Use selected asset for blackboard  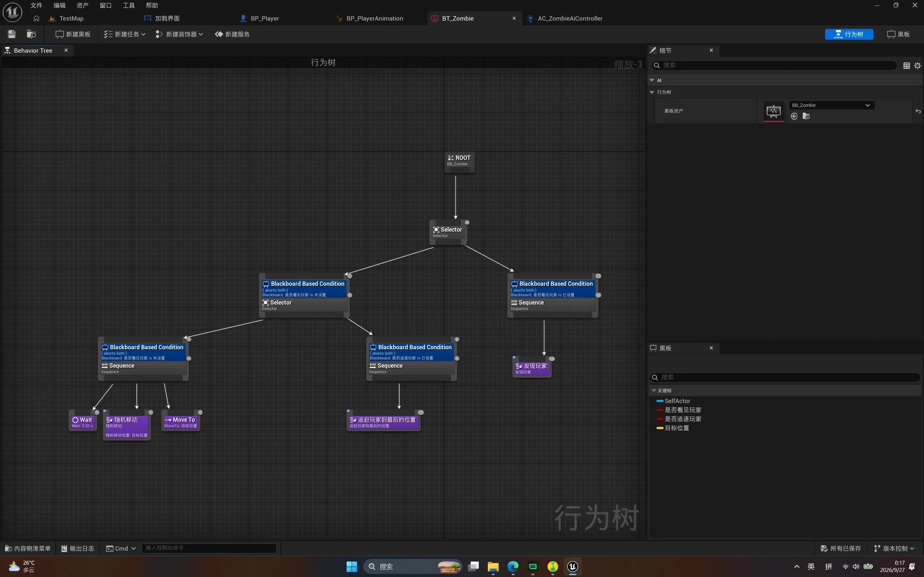point(794,117)
